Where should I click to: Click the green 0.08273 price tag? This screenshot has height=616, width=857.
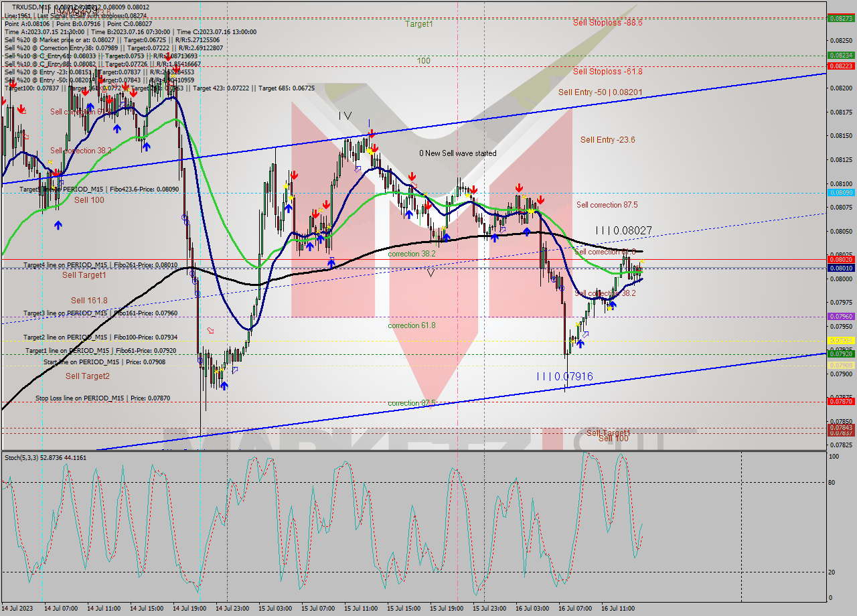click(841, 18)
